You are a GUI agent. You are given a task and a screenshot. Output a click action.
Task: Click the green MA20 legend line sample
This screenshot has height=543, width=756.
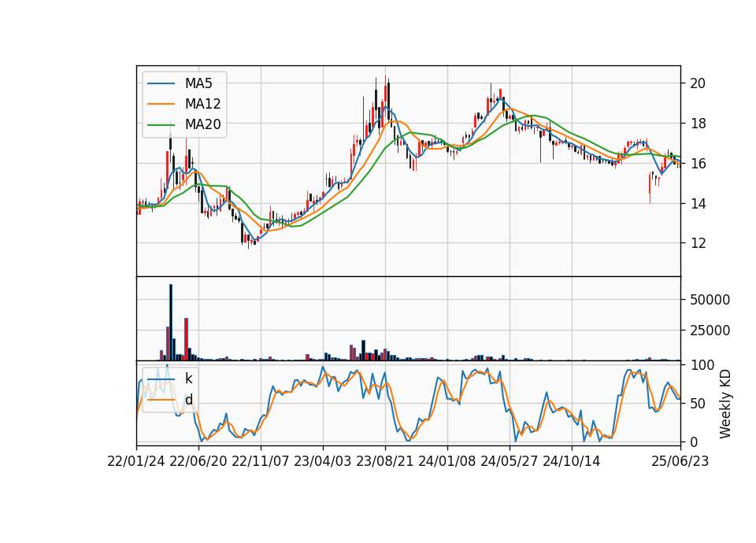pyautogui.click(x=161, y=125)
